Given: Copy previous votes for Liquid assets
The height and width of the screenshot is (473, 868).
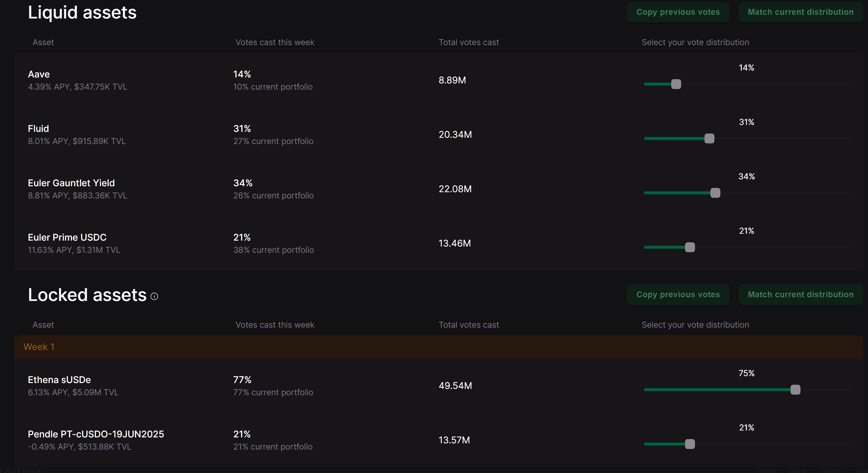Looking at the screenshot, I should tap(677, 12).
